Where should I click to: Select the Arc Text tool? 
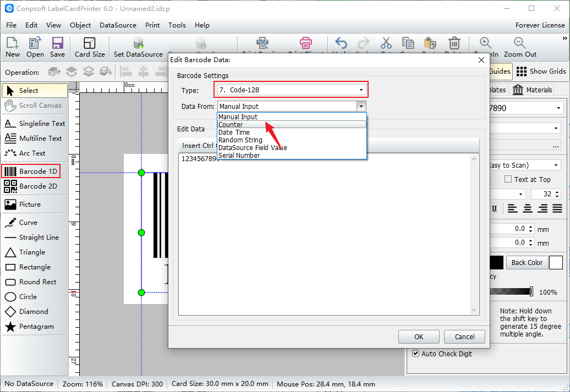click(x=35, y=153)
